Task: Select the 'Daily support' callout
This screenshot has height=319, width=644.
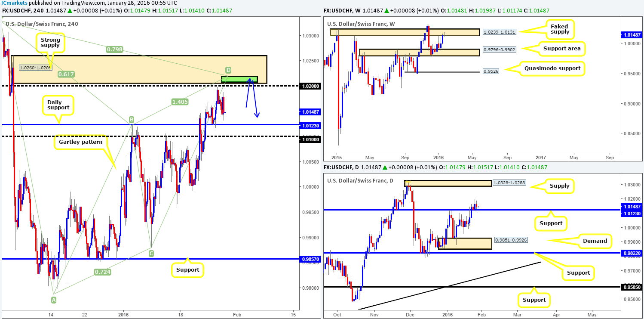Action: (58, 104)
